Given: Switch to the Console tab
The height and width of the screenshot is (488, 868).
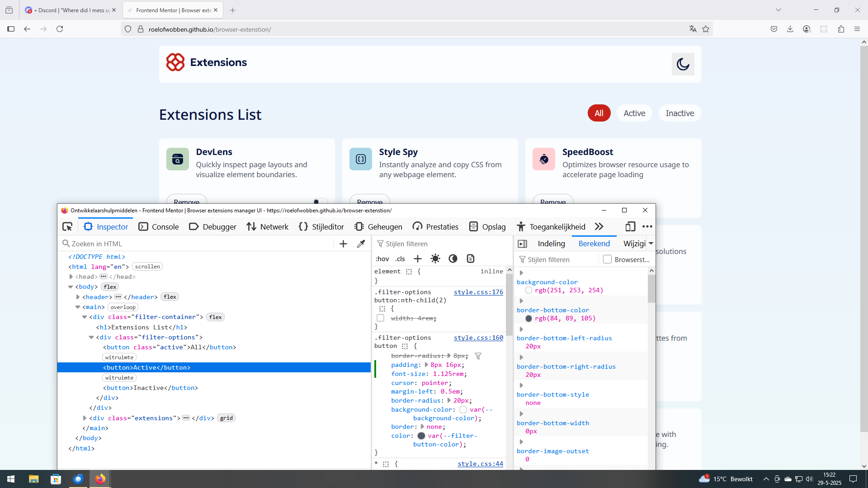Looking at the screenshot, I should pyautogui.click(x=159, y=227).
